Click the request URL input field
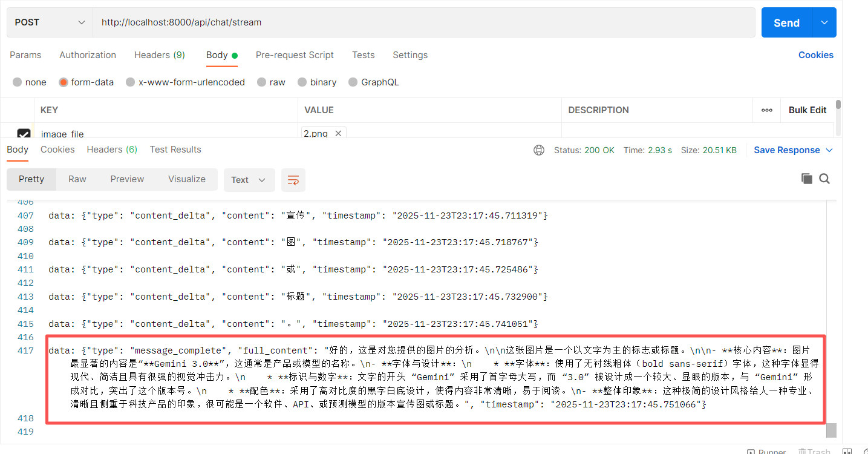 (x=423, y=22)
